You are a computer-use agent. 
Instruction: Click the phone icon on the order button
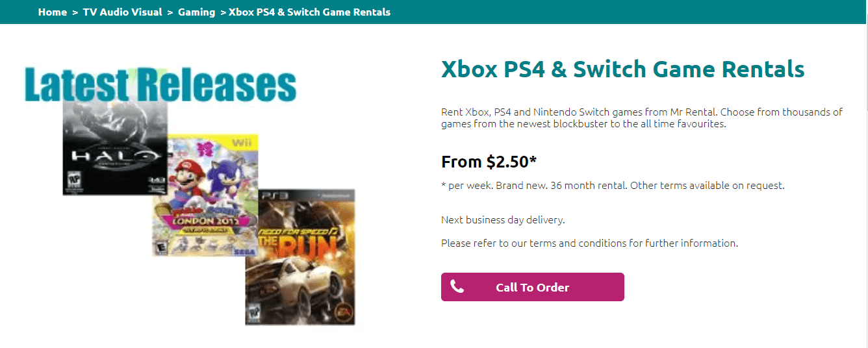pyautogui.click(x=457, y=286)
